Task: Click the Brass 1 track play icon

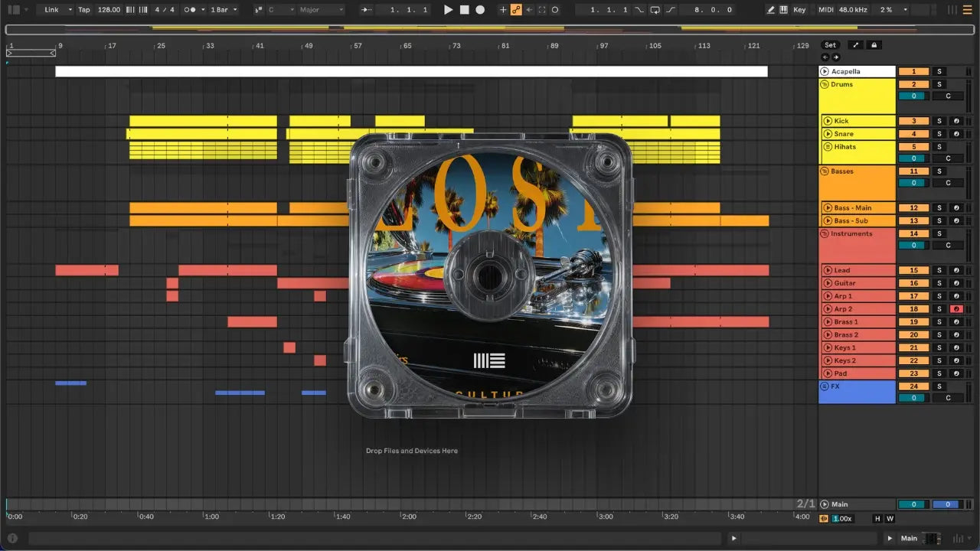Action: 828,322
